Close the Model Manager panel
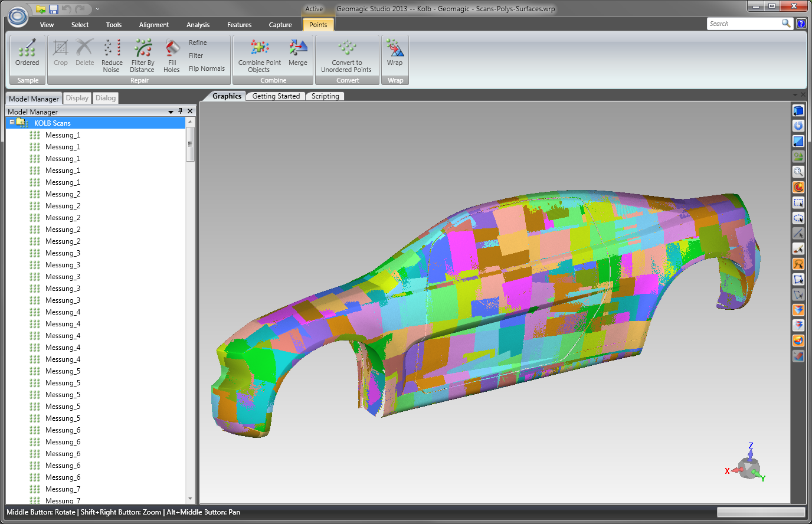The height and width of the screenshot is (524, 812). tap(190, 111)
